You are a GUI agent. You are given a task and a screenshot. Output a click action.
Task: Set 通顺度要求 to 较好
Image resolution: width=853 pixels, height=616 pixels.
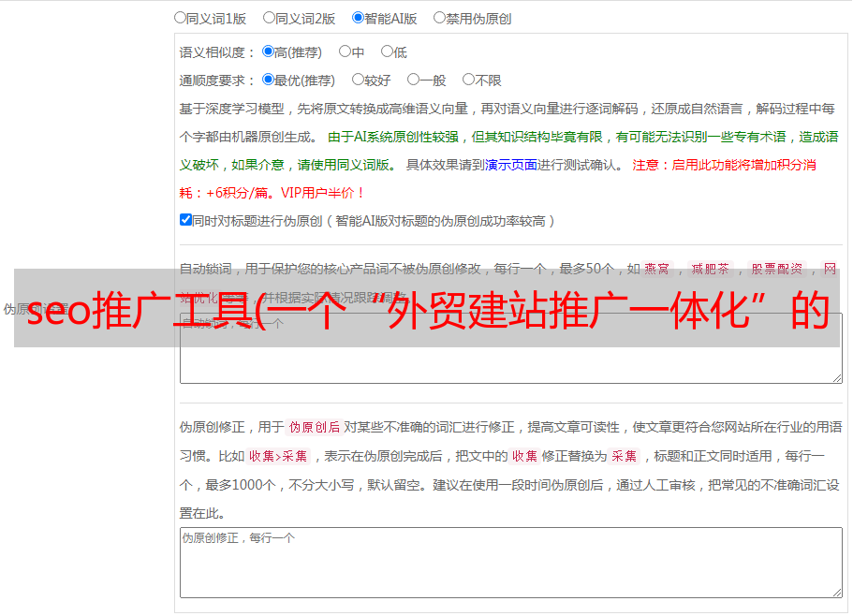pyautogui.click(x=358, y=80)
